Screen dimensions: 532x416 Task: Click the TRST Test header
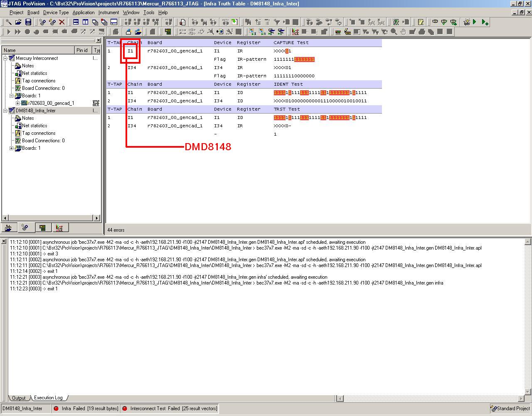tap(287, 109)
